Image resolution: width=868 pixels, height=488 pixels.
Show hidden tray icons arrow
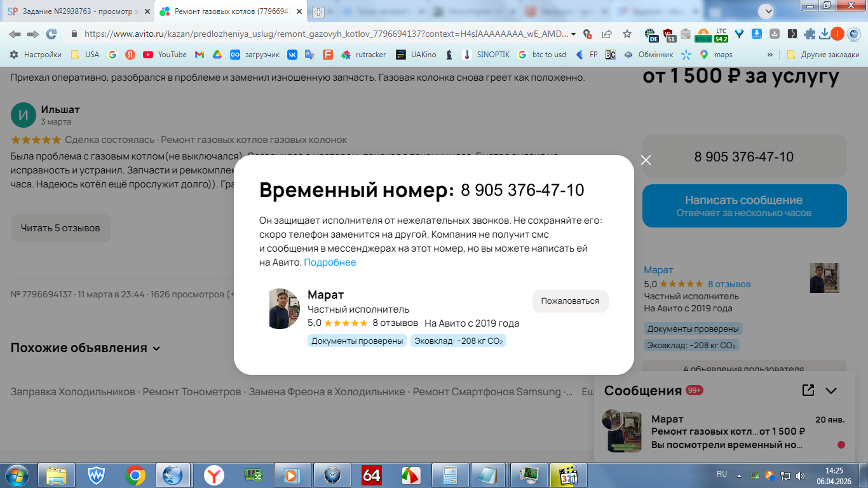(739, 475)
